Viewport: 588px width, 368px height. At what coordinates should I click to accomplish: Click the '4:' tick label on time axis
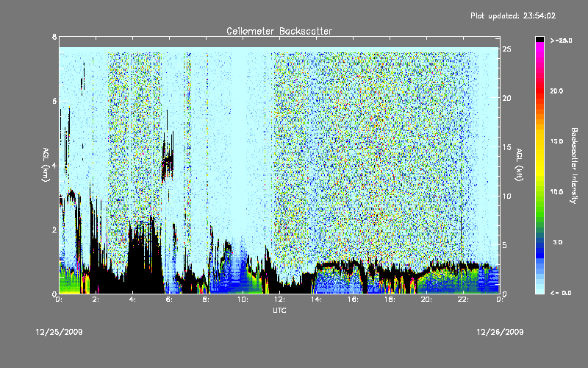pyautogui.click(x=132, y=300)
